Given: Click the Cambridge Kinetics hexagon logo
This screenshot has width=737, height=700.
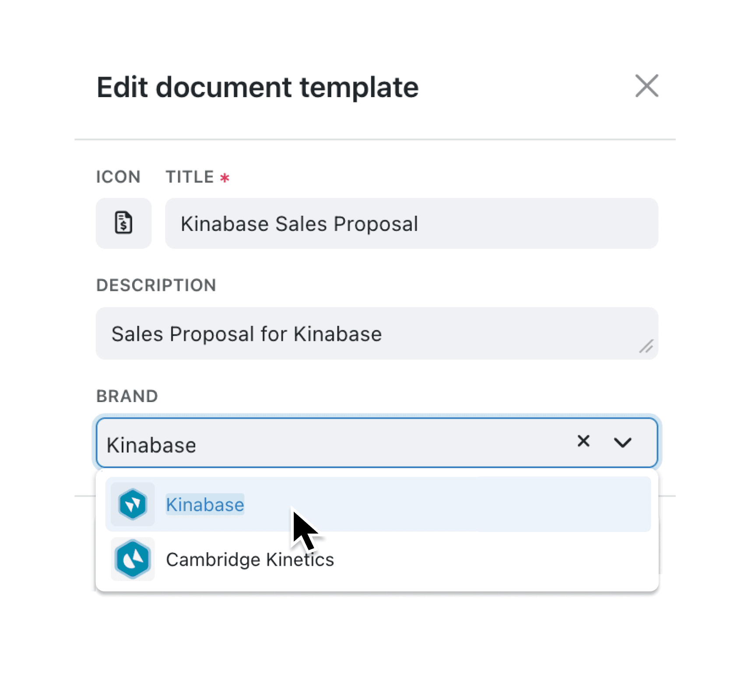Looking at the screenshot, I should 132,559.
